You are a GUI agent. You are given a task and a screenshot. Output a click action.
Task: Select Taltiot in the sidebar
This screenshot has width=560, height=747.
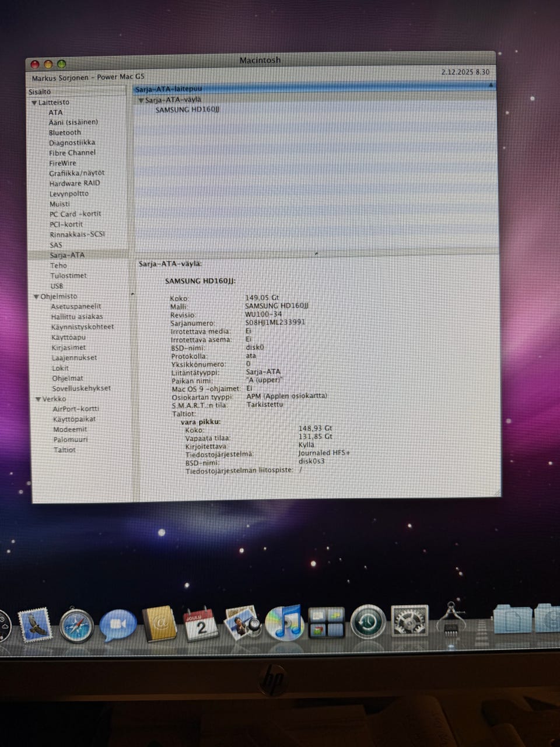tap(65, 450)
